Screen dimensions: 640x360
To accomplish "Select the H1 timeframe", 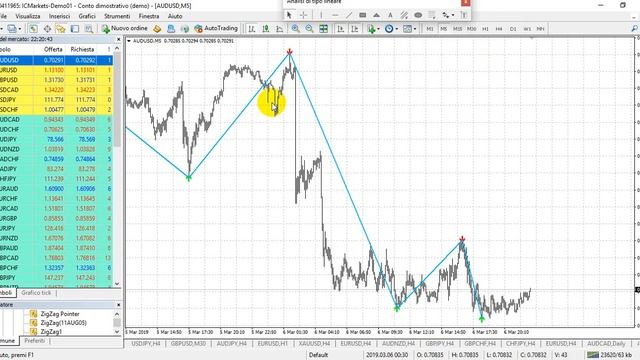I will pos(485,29).
